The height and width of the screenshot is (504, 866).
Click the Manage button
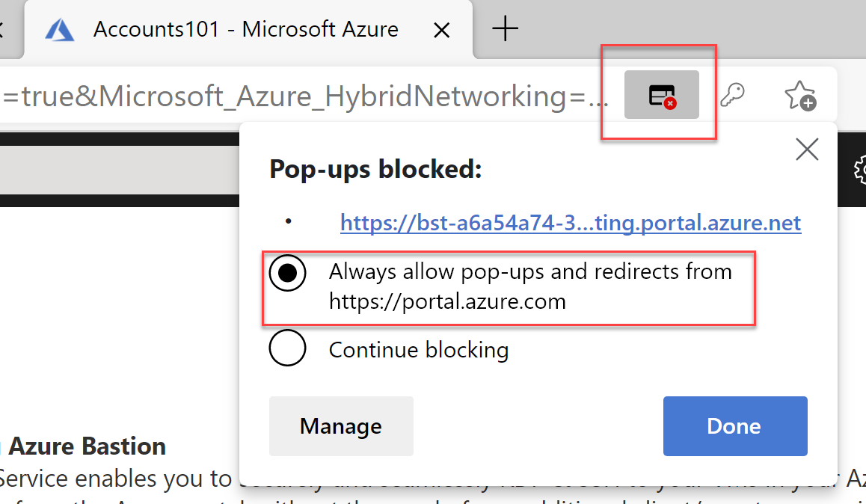coord(341,426)
